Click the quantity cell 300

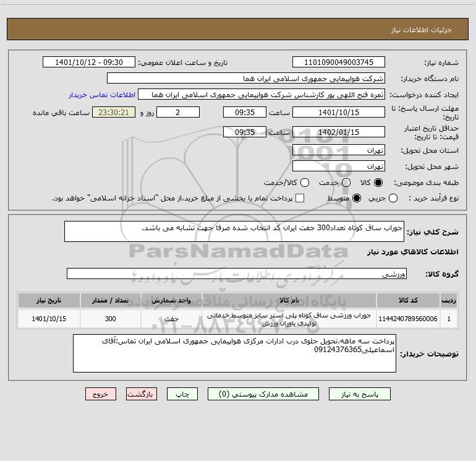110,319
